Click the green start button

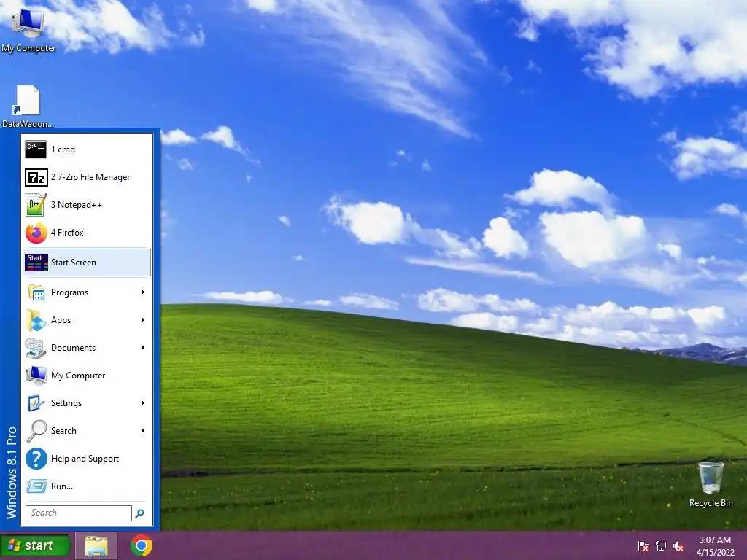pyautogui.click(x=35, y=545)
